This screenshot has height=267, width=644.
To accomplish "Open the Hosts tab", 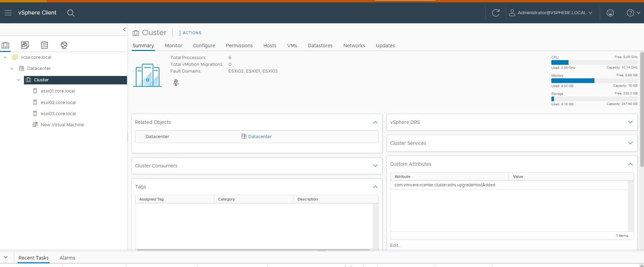I will pos(270,46).
